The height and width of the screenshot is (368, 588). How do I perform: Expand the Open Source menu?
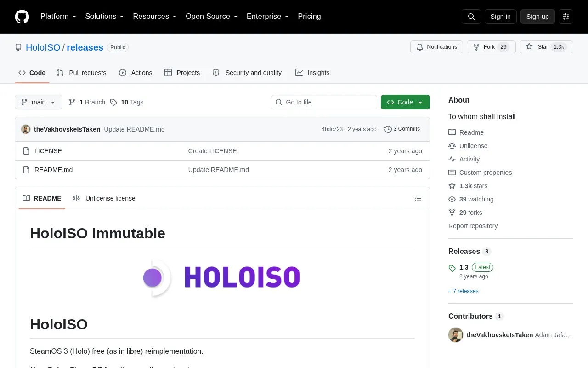point(212,17)
